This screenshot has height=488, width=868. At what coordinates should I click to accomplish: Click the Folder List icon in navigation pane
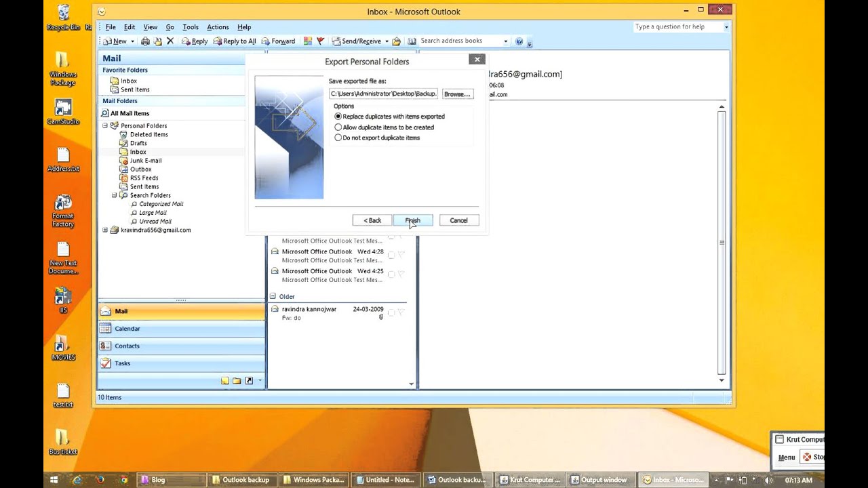(237, 381)
